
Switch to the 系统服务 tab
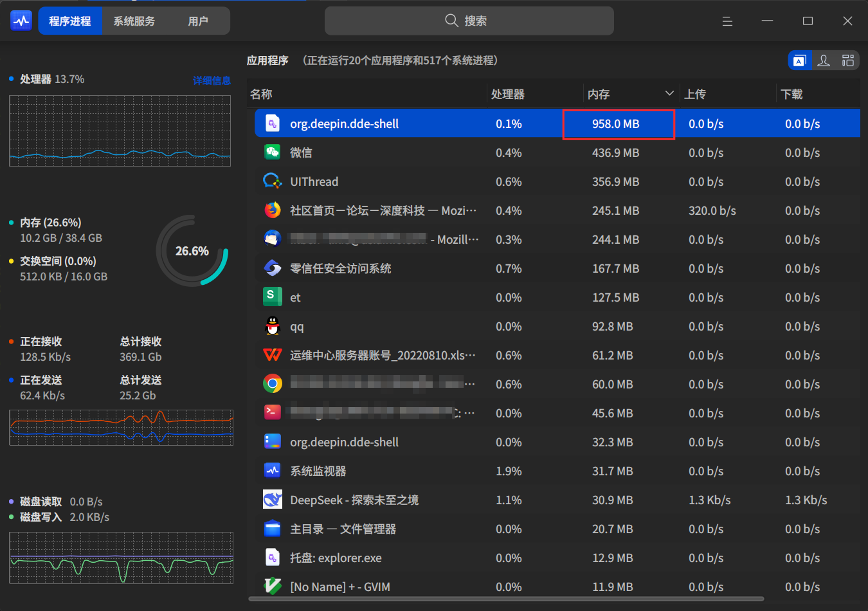(x=134, y=21)
